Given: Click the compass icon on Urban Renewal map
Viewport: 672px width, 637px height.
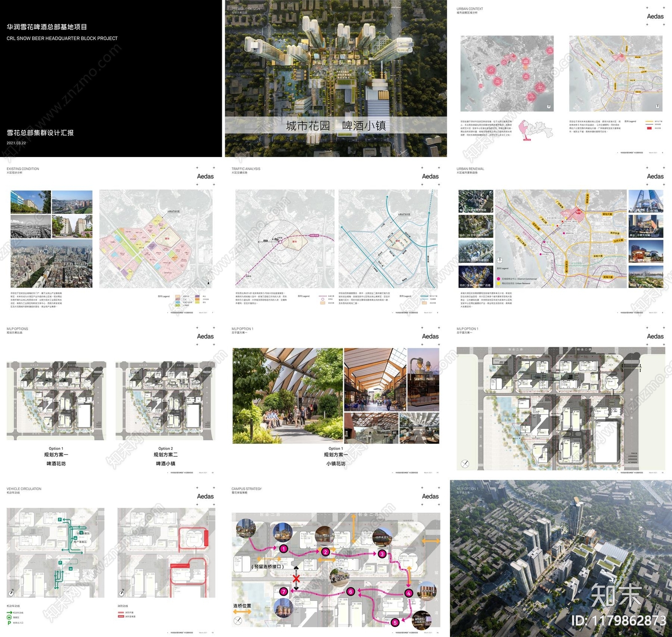Looking at the screenshot, I should pos(500,260).
